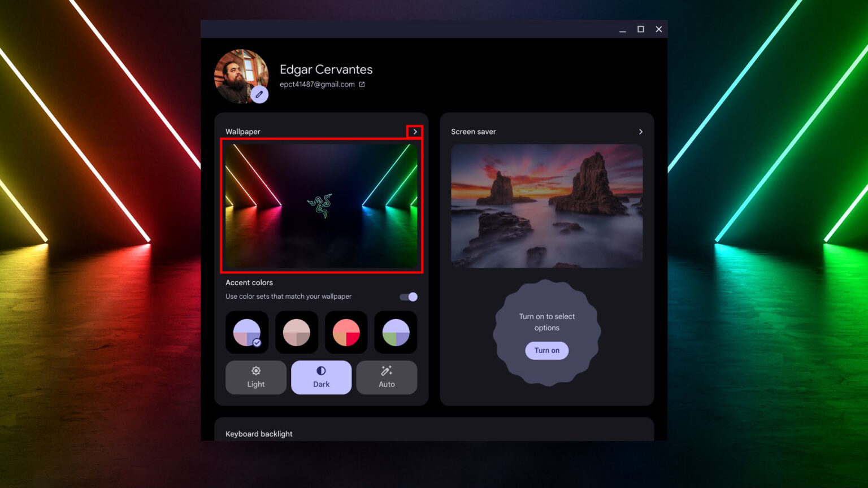The image size is (868, 488).
Task: Toggle off accent colors matching your wallpaper
Action: (408, 296)
